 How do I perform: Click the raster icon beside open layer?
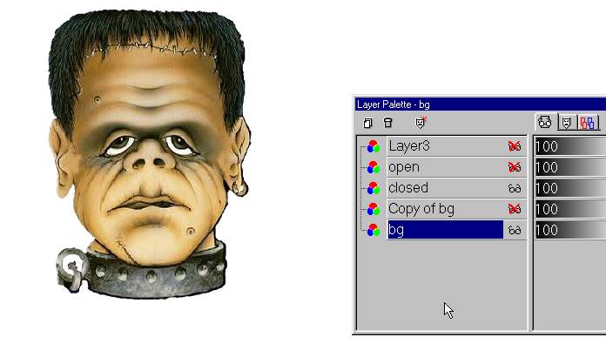[373, 167]
